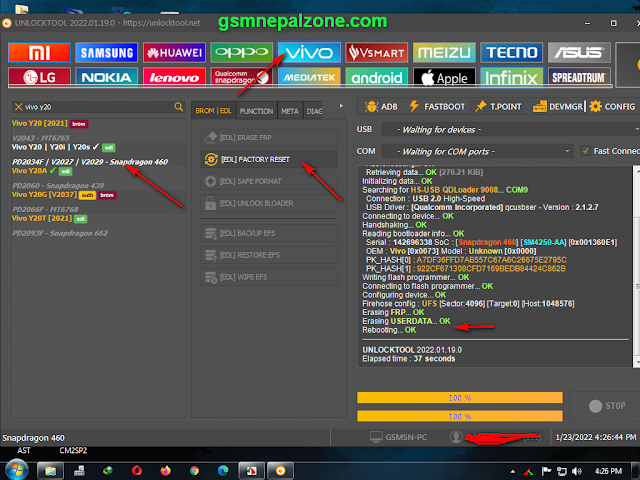Image resolution: width=640 pixels, height=480 pixels.
Task: Click the user account icon in status bar
Action: 456,437
